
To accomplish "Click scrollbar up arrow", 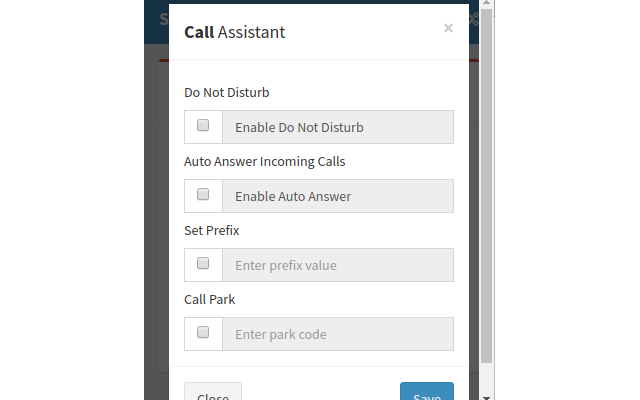I will click(x=486, y=2).
